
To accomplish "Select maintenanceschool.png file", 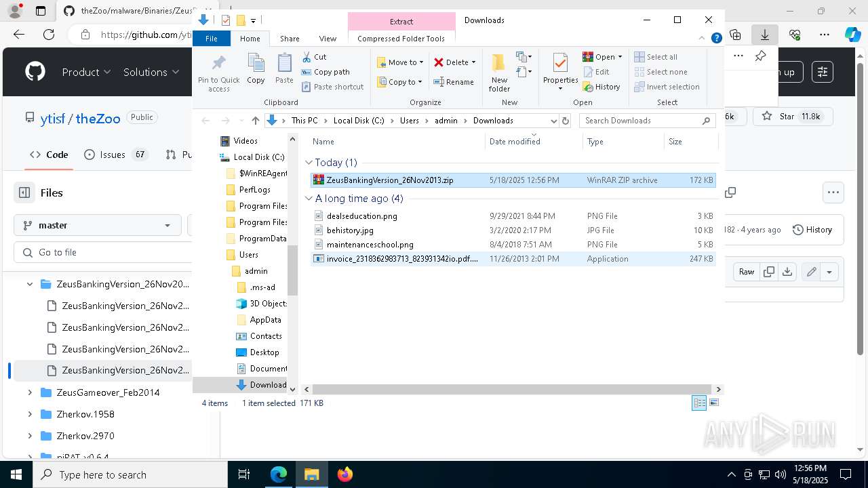I will pyautogui.click(x=513, y=245).
